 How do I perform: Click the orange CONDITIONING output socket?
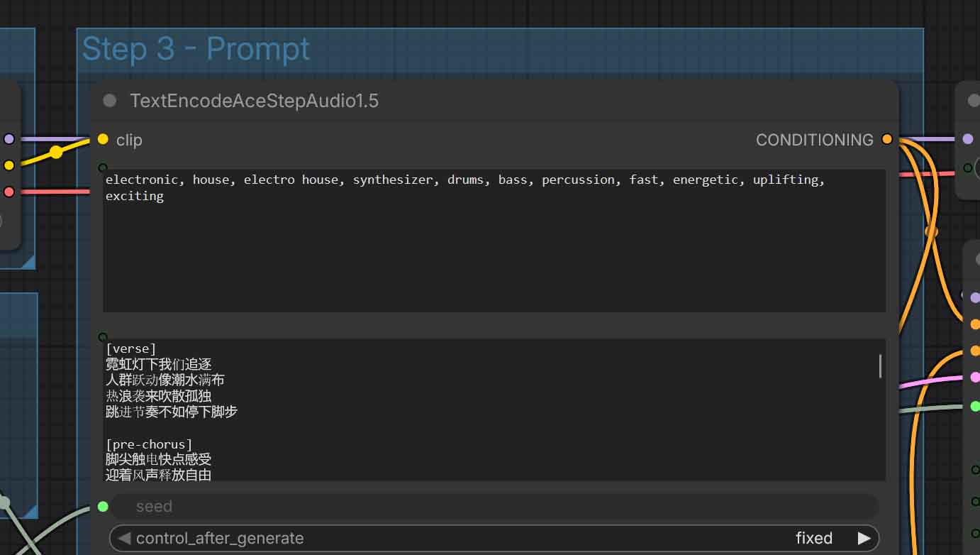point(887,139)
